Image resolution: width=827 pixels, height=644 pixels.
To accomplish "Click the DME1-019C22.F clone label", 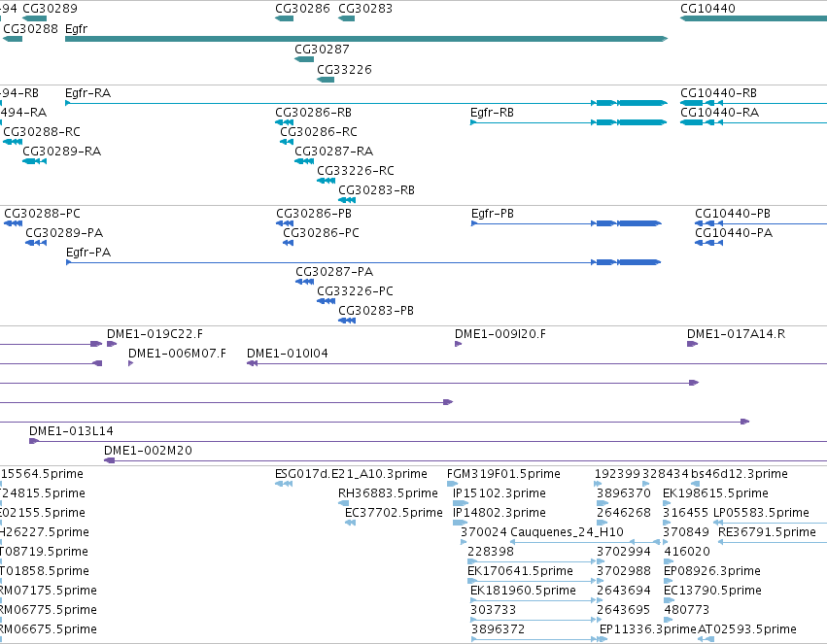I will [155, 334].
